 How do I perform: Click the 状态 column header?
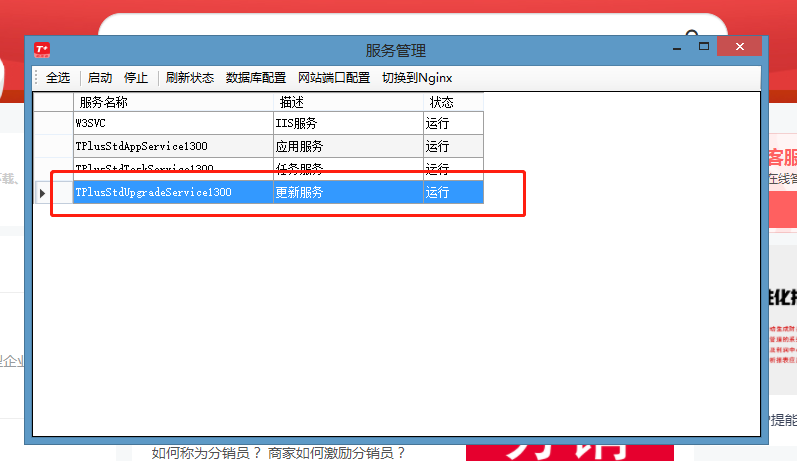[453, 102]
